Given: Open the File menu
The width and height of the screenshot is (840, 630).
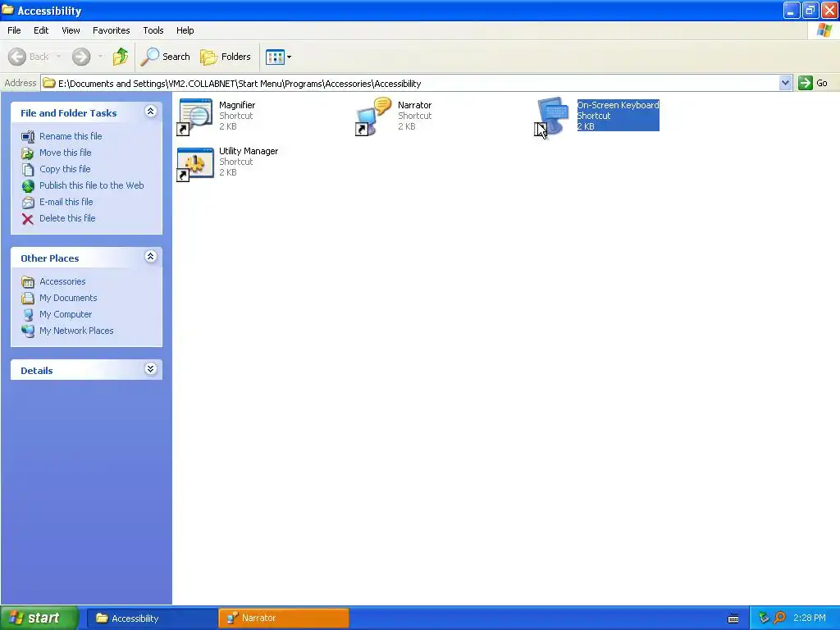Looking at the screenshot, I should click(15, 30).
